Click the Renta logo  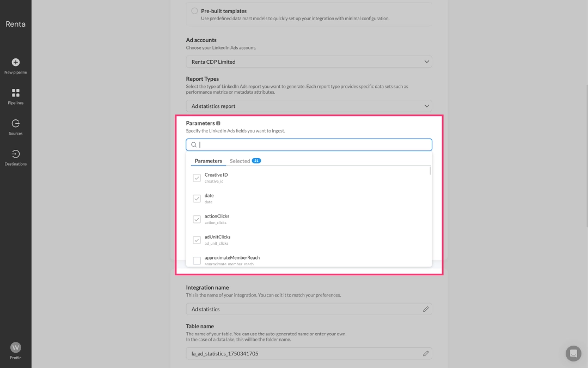click(16, 23)
